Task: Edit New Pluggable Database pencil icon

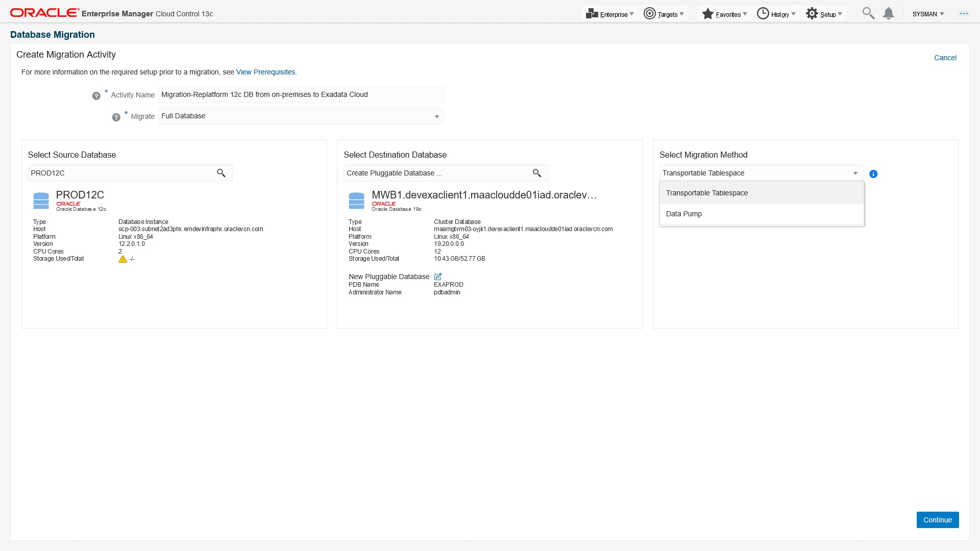Action: (438, 277)
